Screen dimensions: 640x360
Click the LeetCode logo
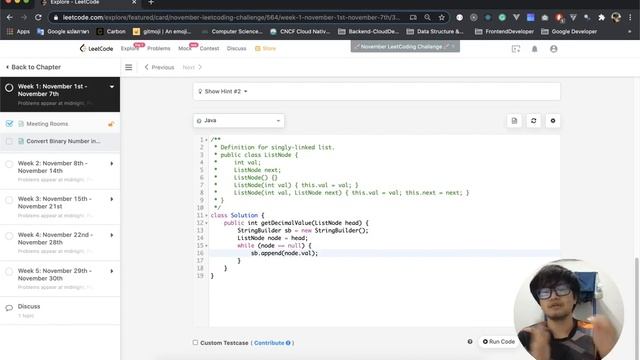pyautogui.click(x=96, y=49)
